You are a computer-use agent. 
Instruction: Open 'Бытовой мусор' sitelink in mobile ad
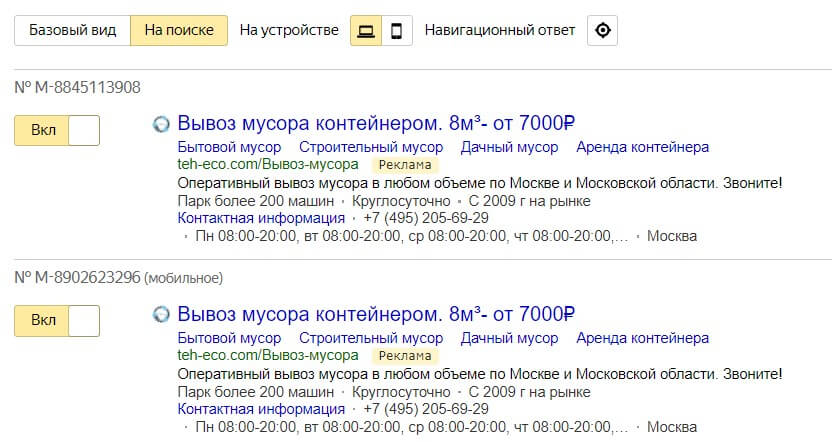(x=229, y=338)
